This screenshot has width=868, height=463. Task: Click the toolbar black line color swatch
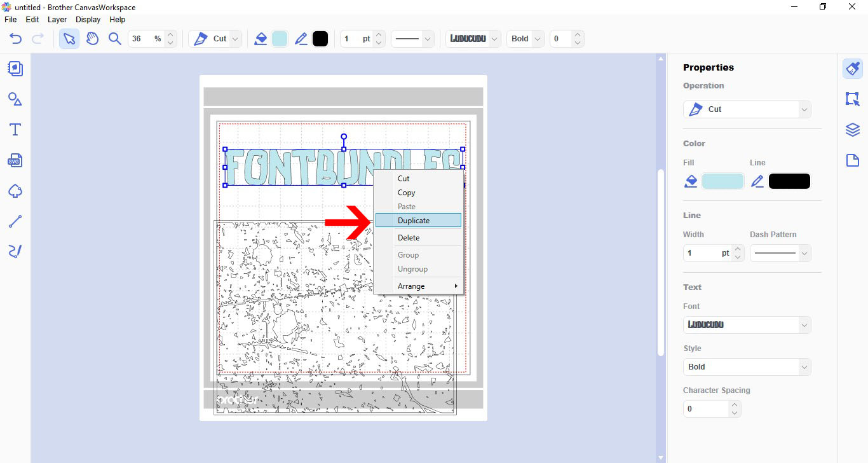pyautogui.click(x=320, y=39)
